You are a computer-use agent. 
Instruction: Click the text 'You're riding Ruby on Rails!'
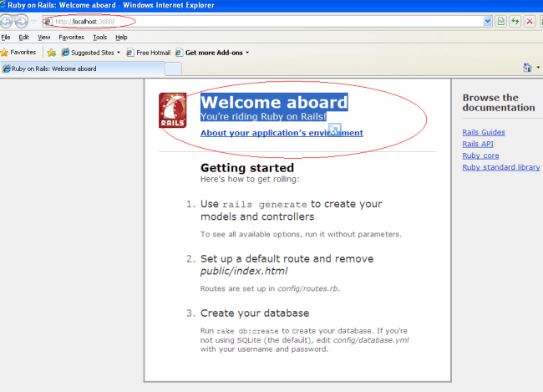click(263, 116)
